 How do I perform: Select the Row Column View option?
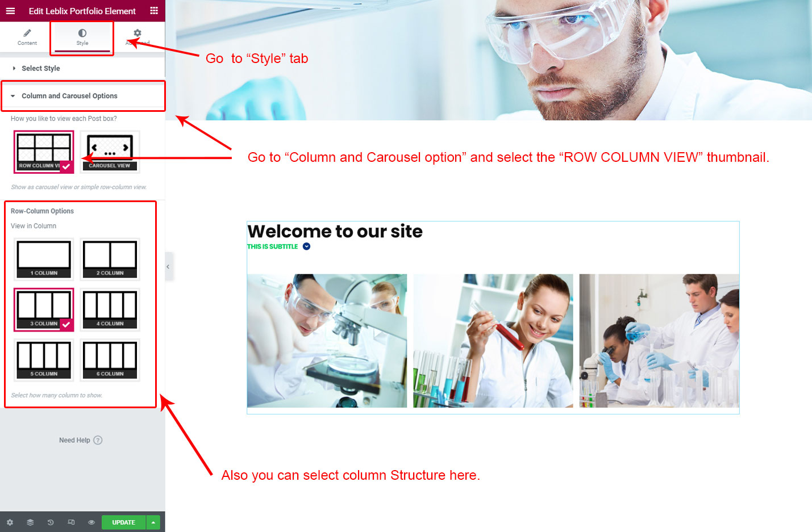[x=44, y=152]
